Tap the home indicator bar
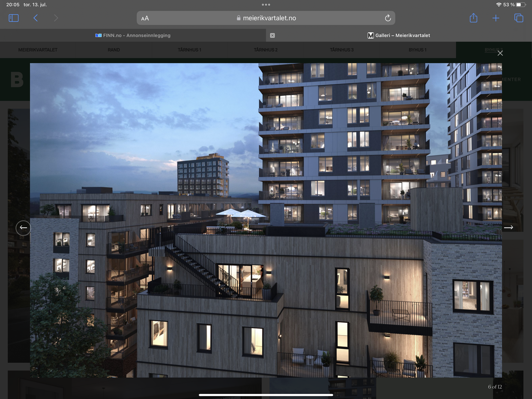 tap(266, 395)
